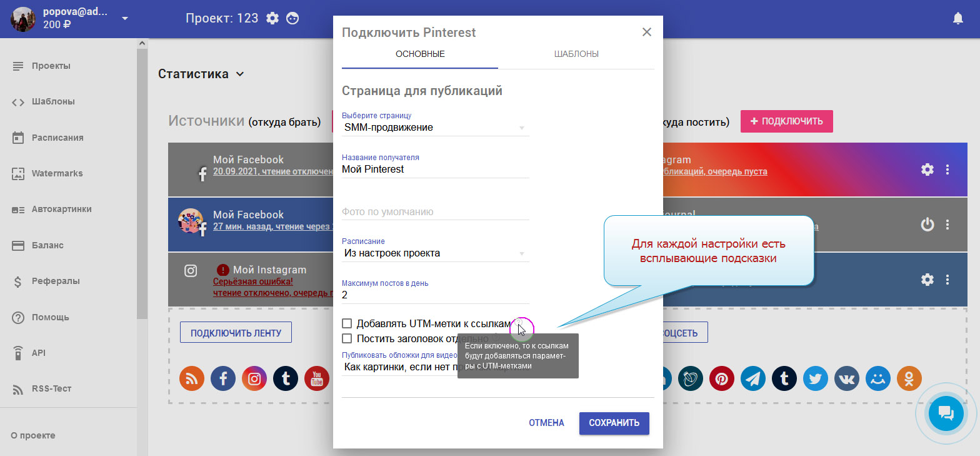
Task: Open the user account dropdown arrow
Action: click(125, 18)
